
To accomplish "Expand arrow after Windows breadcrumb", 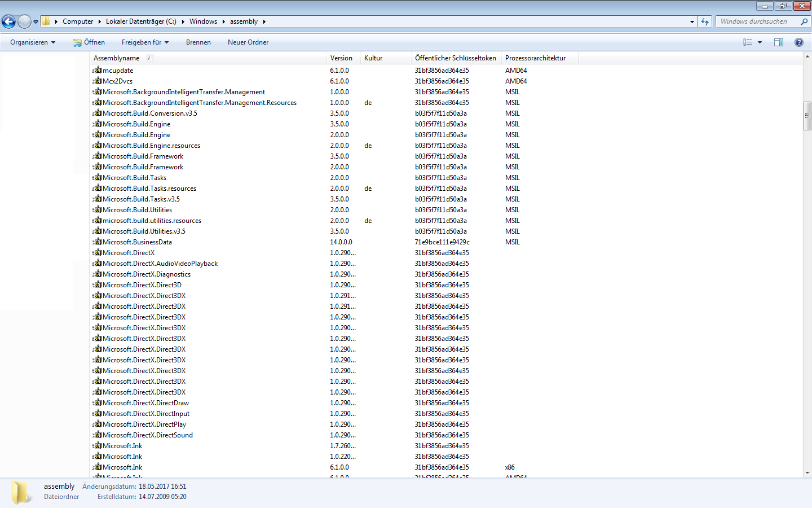I will pos(223,21).
